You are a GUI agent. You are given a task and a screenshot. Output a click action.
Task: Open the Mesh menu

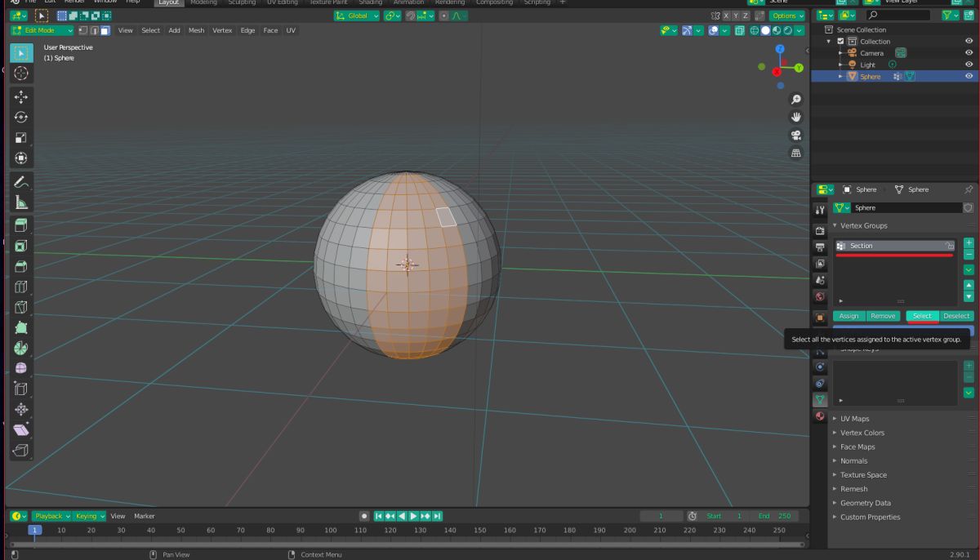[197, 30]
